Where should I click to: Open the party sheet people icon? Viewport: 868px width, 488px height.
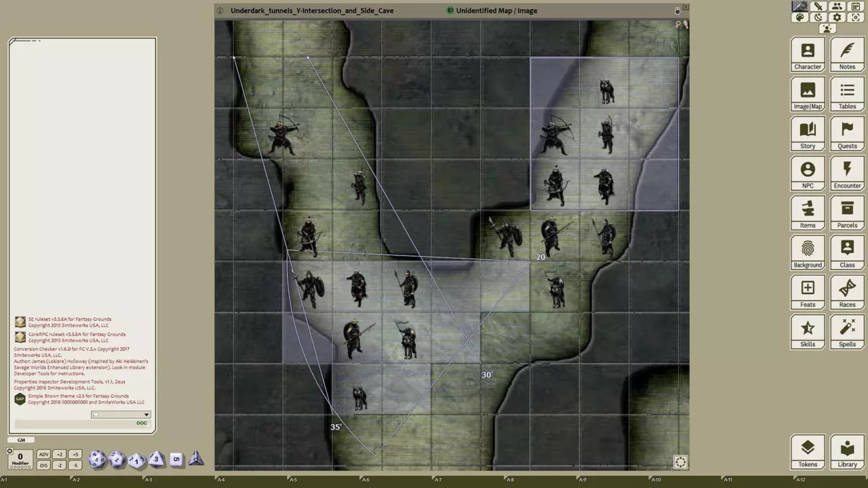[x=837, y=6]
